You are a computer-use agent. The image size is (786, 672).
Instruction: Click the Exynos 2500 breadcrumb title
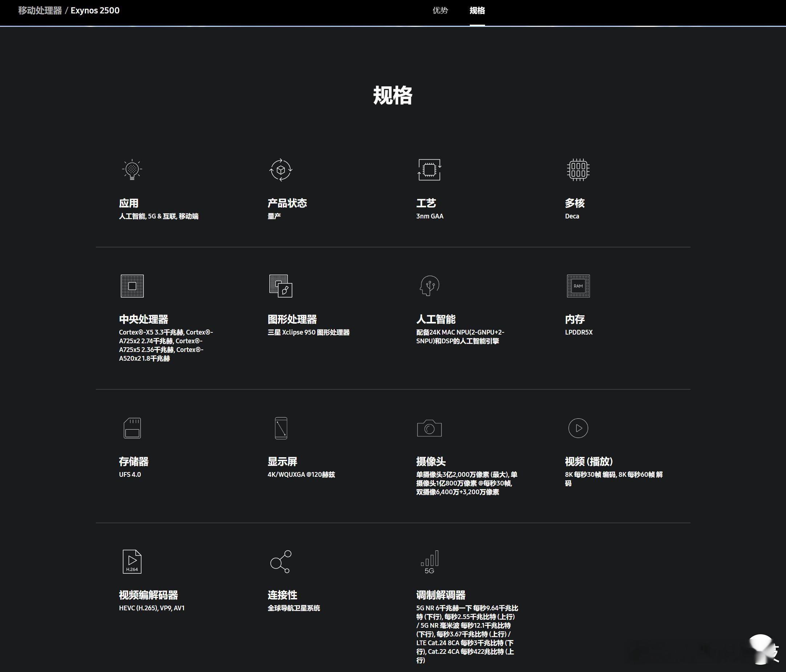[x=95, y=11]
